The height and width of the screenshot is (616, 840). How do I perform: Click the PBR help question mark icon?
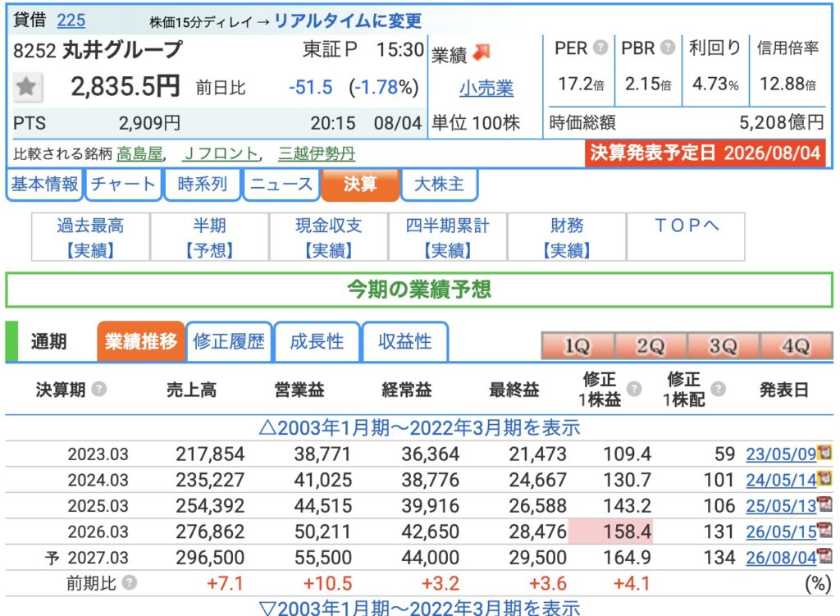[x=668, y=48]
